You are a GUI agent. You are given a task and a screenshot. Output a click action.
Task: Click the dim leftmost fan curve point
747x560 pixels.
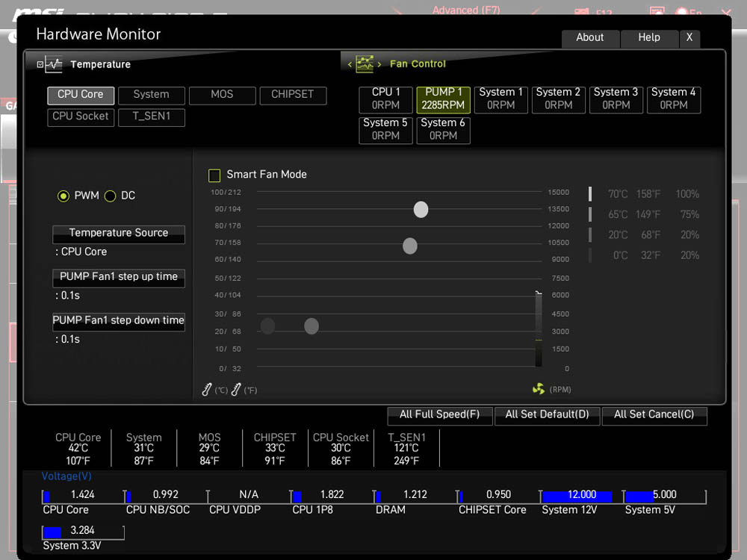pyautogui.click(x=267, y=326)
